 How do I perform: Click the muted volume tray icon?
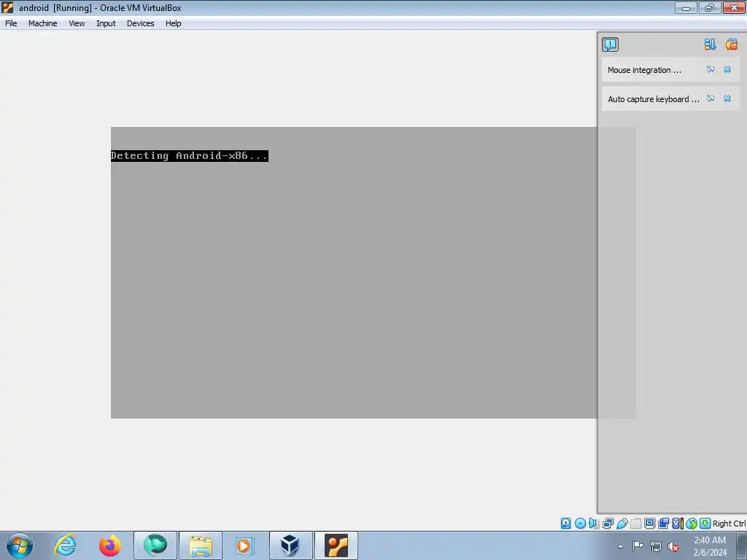coord(673,546)
